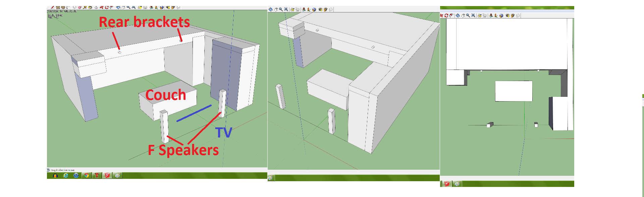Viewport: 644px width, 197px height.
Task: Click the Add Location globe in middle window
Action: (314, 9)
